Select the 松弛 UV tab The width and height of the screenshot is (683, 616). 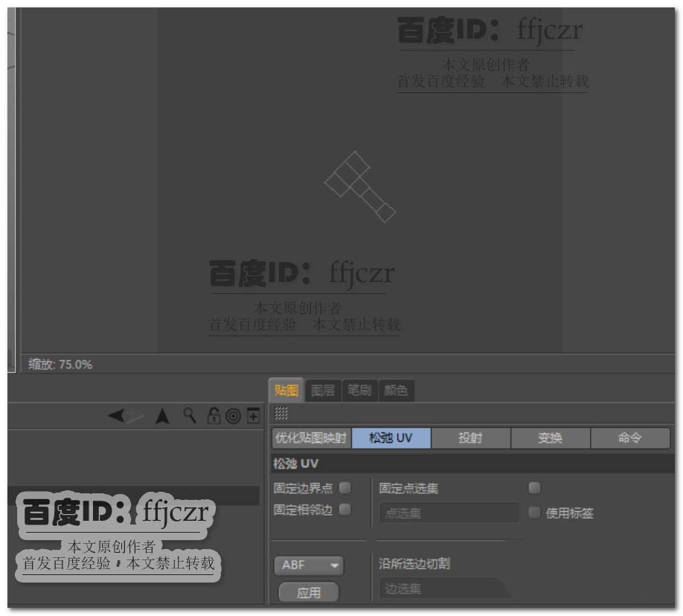[391, 438]
